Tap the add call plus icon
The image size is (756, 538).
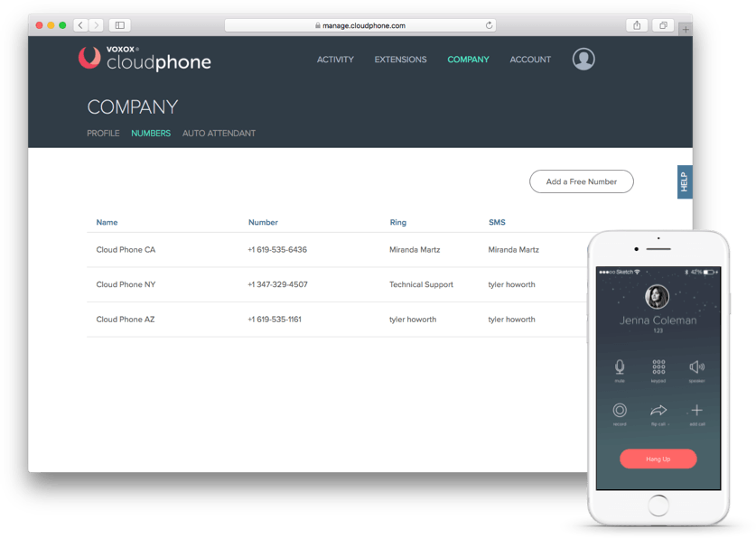click(x=696, y=411)
